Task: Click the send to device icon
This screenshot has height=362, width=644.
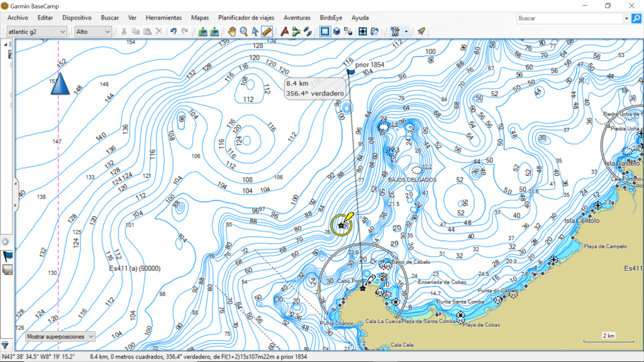Action: click(214, 31)
